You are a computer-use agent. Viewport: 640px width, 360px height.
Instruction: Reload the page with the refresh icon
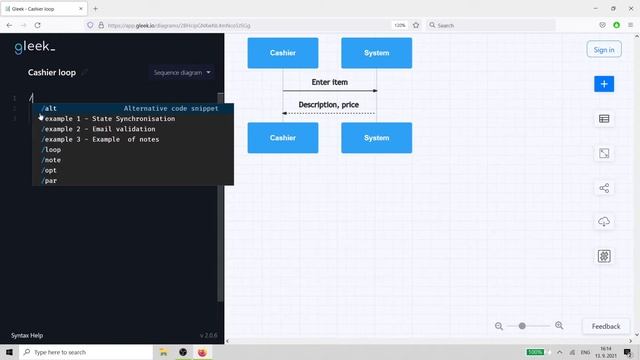click(x=38, y=25)
